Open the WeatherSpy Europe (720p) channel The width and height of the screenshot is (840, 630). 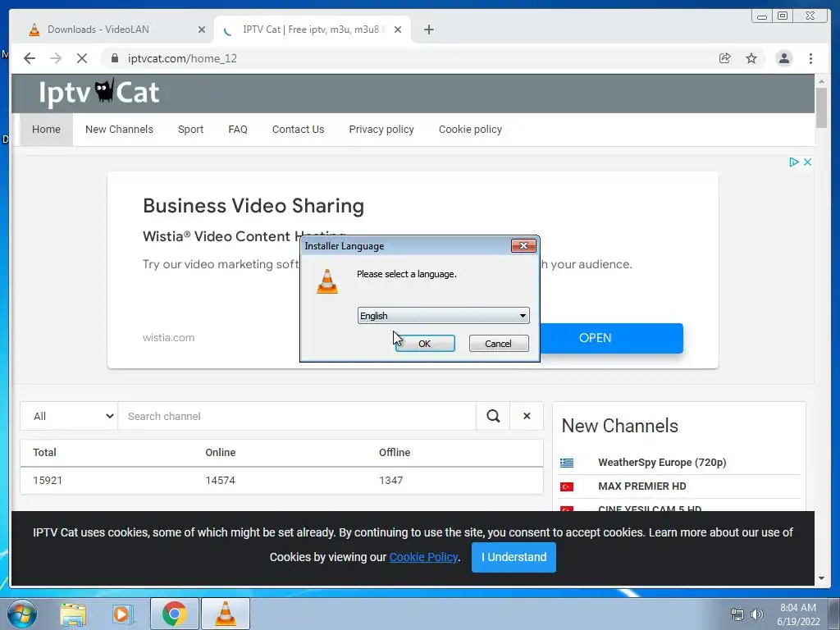[x=662, y=463]
